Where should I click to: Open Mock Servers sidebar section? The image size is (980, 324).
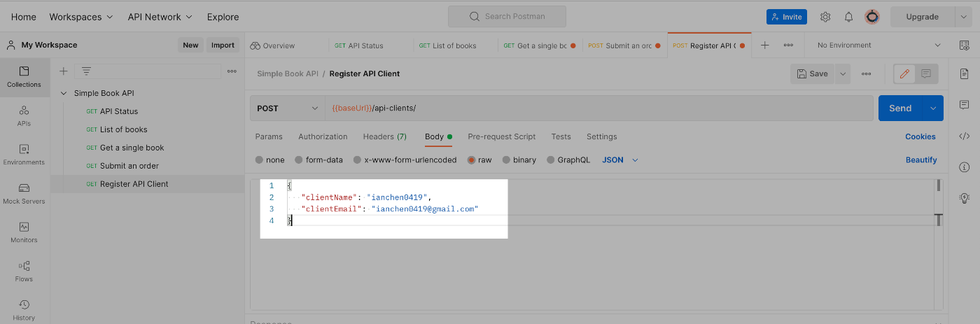click(x=24, y=194)
